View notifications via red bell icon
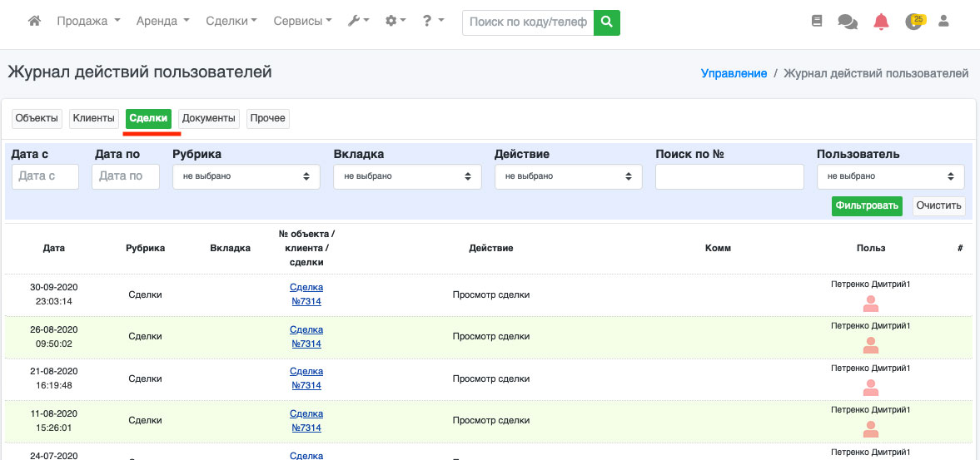The image size is (980, 460). tap(881, 22)
